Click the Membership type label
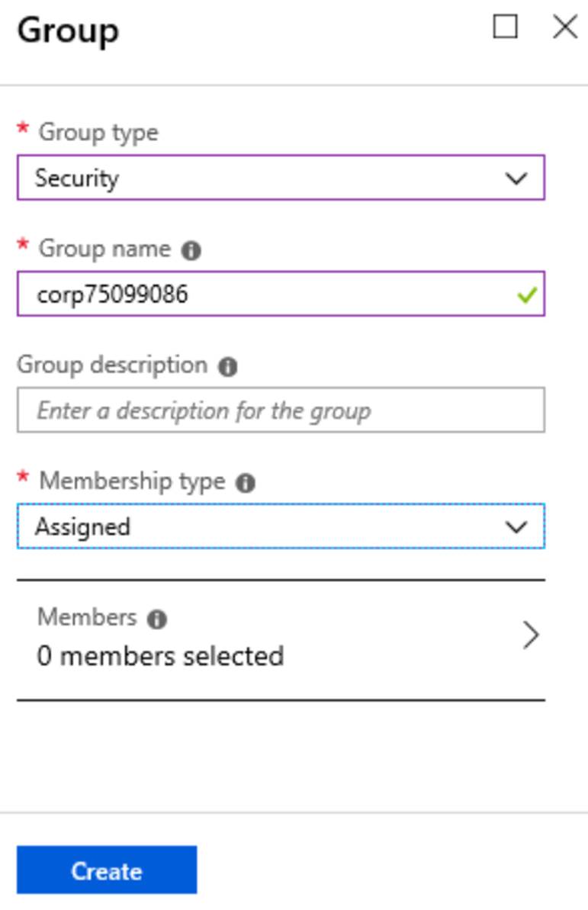 [x=132, y=481]
